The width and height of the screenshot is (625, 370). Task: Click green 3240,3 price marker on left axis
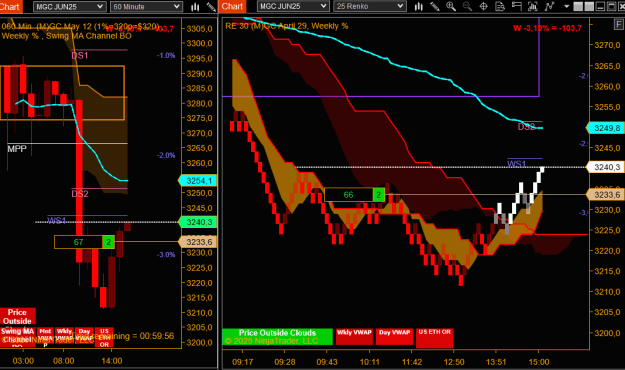[x=198, y=222]
